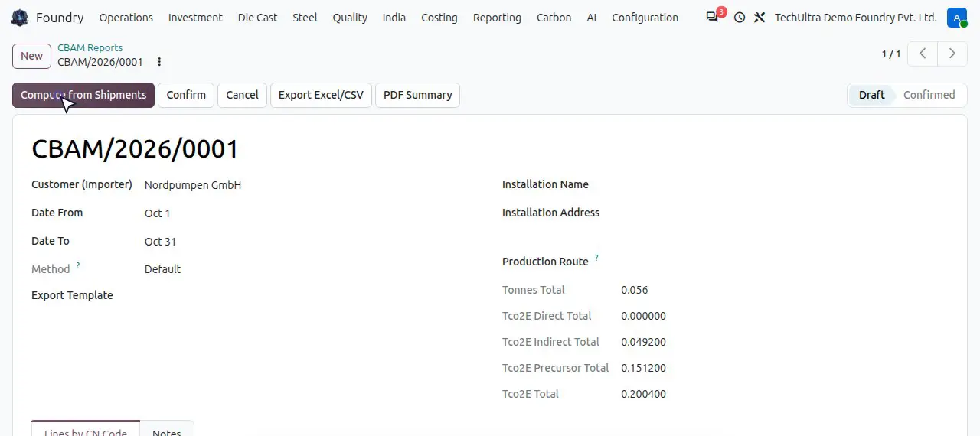Open the Reporting menu
This screenshot has height=436, width=980.
[x=497, y=18]
